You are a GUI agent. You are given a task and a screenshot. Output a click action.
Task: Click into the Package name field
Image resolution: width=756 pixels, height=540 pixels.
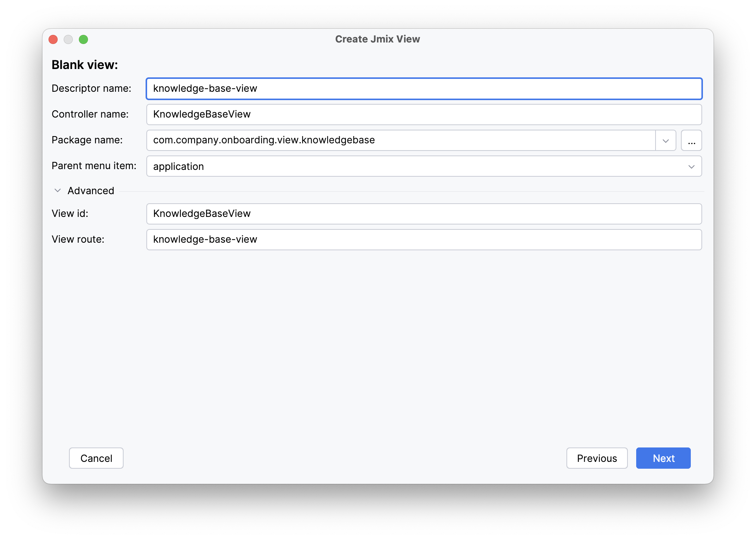(x=379, y=140)
